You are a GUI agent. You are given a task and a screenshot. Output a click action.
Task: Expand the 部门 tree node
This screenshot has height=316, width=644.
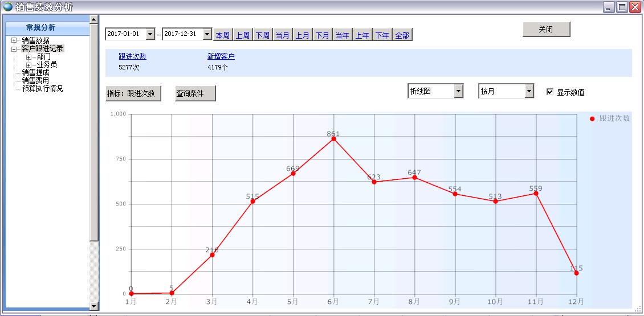tap(29, 57)
